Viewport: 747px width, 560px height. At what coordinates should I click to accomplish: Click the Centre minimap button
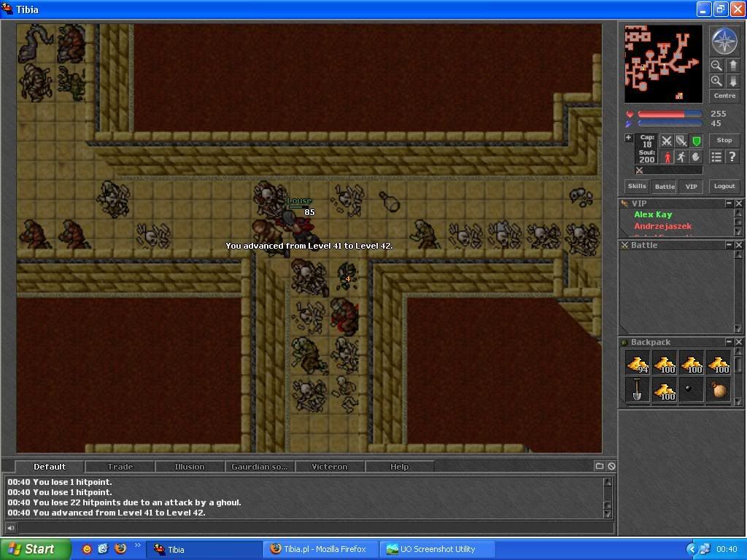pyautogui.click(x=724, y=96)
